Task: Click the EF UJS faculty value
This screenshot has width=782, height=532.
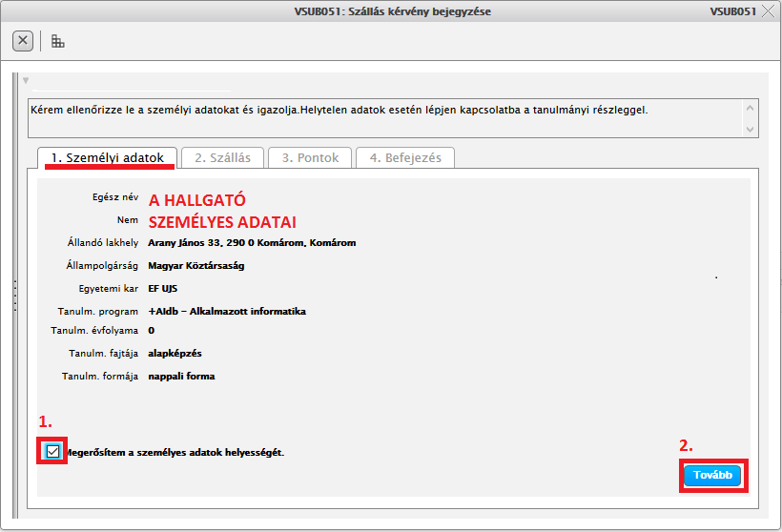Action: click(x=163, y=289)
